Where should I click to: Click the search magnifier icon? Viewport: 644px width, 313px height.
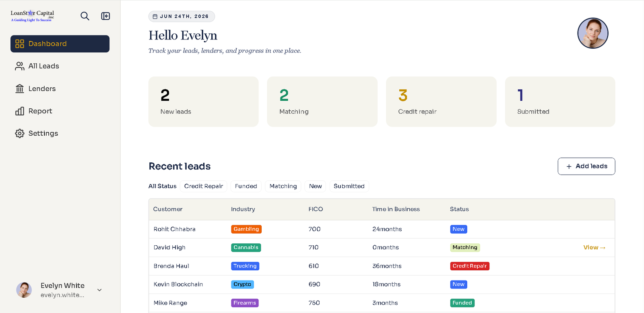click(x=85, y=16)
